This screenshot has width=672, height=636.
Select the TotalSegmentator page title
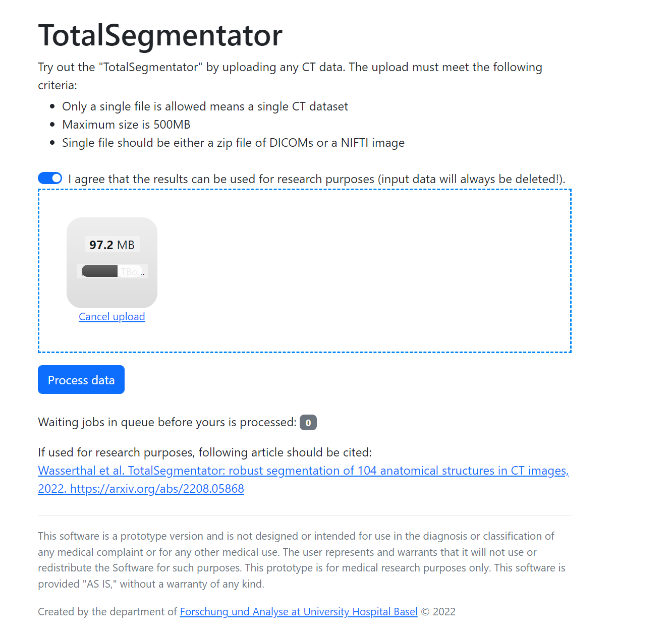(x=160, y=35)
